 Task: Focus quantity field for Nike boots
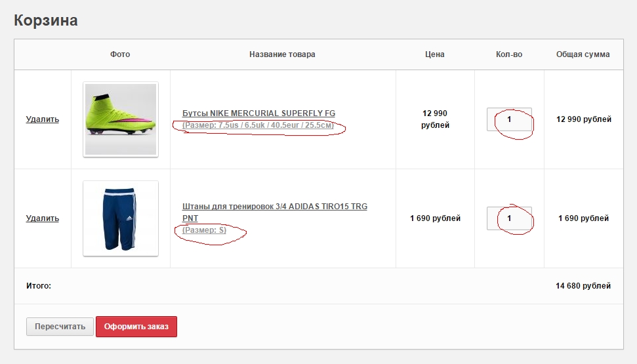coord(509,119)
